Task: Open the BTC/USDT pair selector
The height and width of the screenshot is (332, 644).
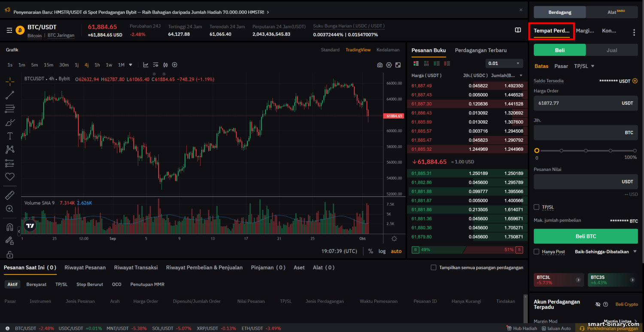Action: click(42, 27)
